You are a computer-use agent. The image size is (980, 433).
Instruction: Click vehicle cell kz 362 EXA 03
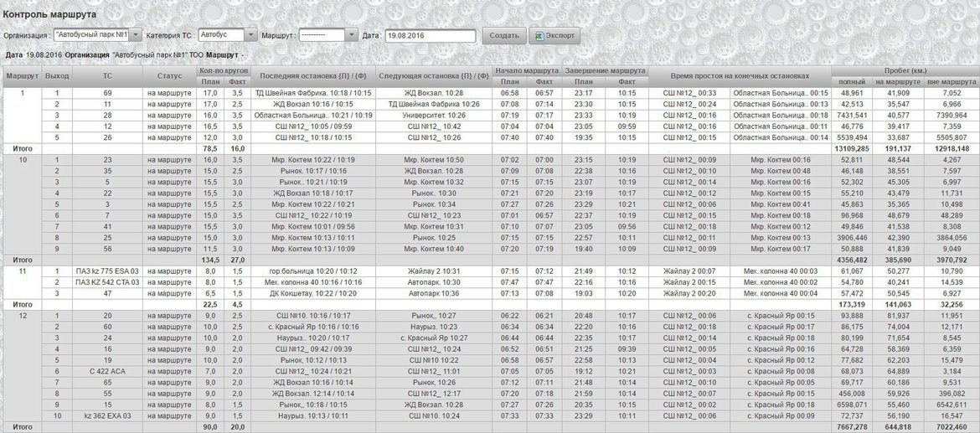[x=107, y=415]
